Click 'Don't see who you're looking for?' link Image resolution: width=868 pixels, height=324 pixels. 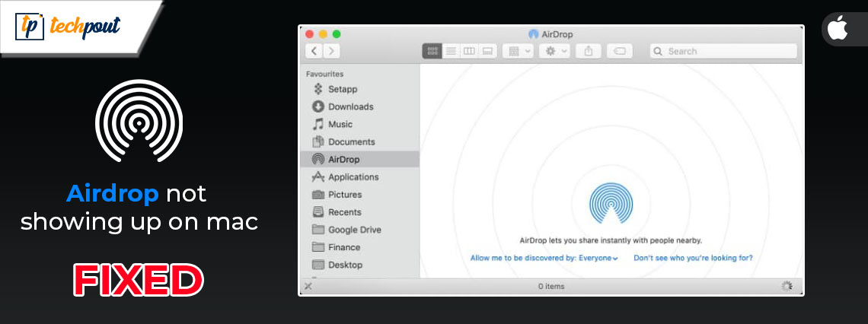coord(693,258)
